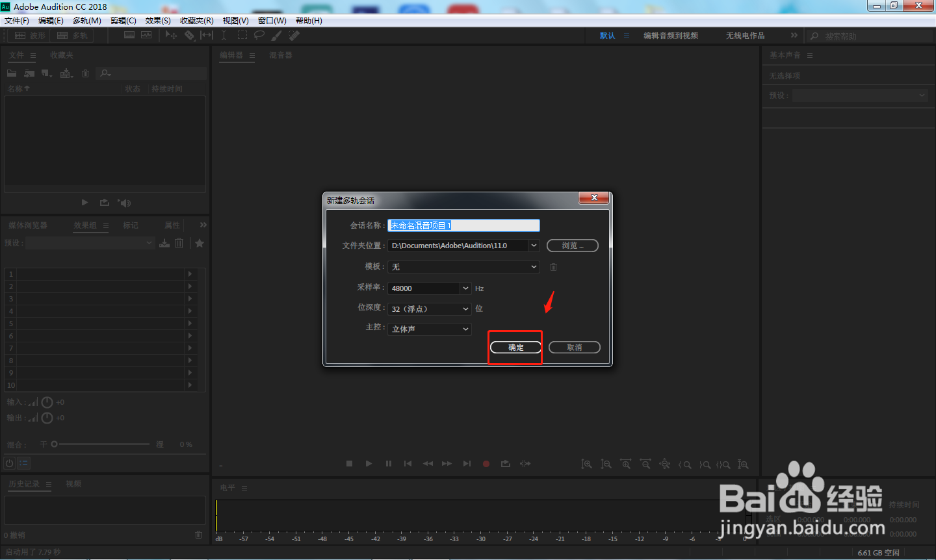The image size is (936, 560).
Task: Toggle Loop Playback in editor transport
Action: tap(505, 464)
